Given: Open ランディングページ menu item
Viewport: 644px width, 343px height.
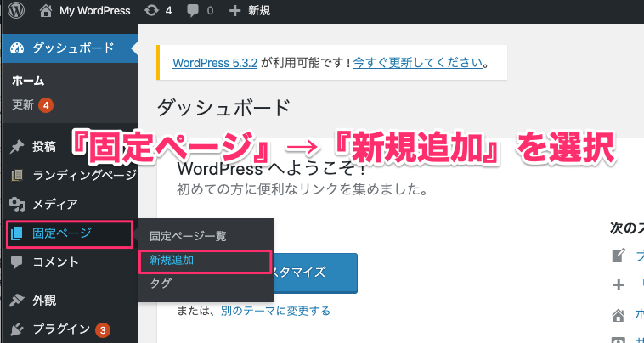Looking at the screenshot, I should coord(83,176).
